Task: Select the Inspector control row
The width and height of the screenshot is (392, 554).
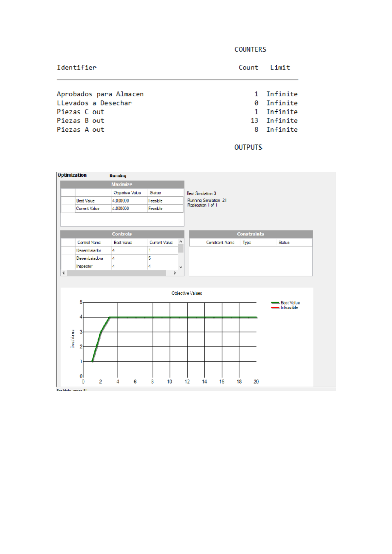Action: click(x=120, y=266)
